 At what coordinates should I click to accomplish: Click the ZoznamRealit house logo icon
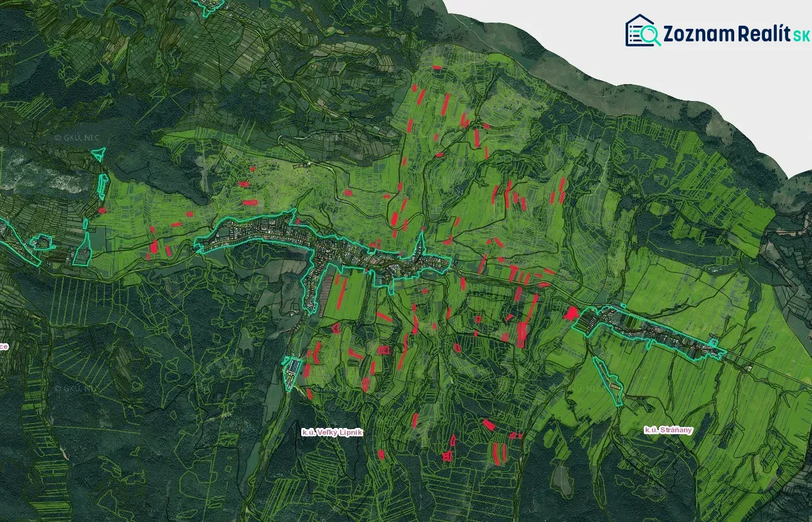(x=643, y=31)
